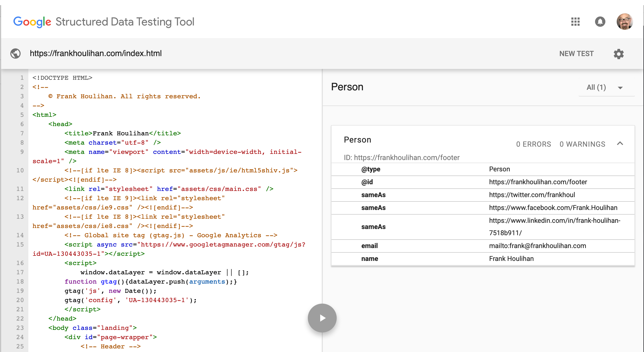This screenshot has height=352, width=644.
Task: Open the account profile photo
Action: (x=625, y=22)
